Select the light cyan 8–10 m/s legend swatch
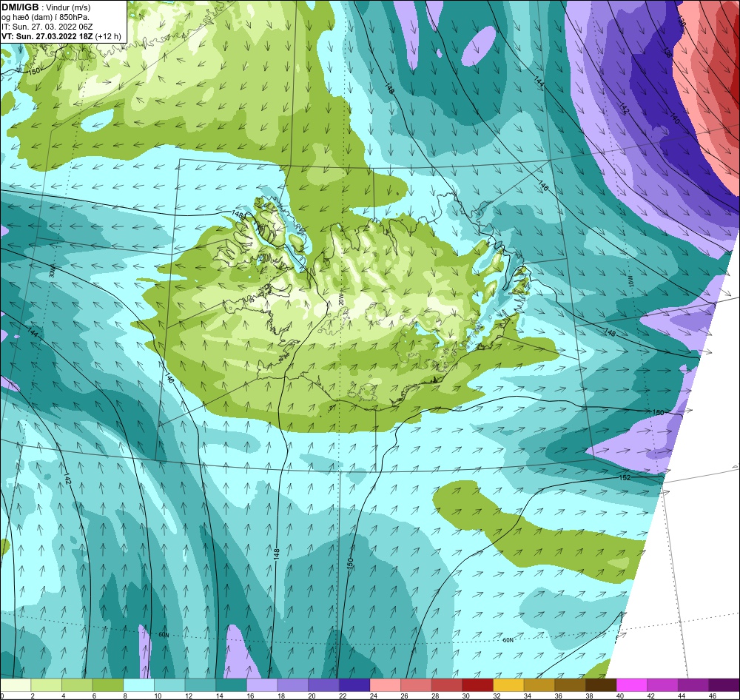The height and width of the screenshot is (700, 740). (x=139, y=685)
